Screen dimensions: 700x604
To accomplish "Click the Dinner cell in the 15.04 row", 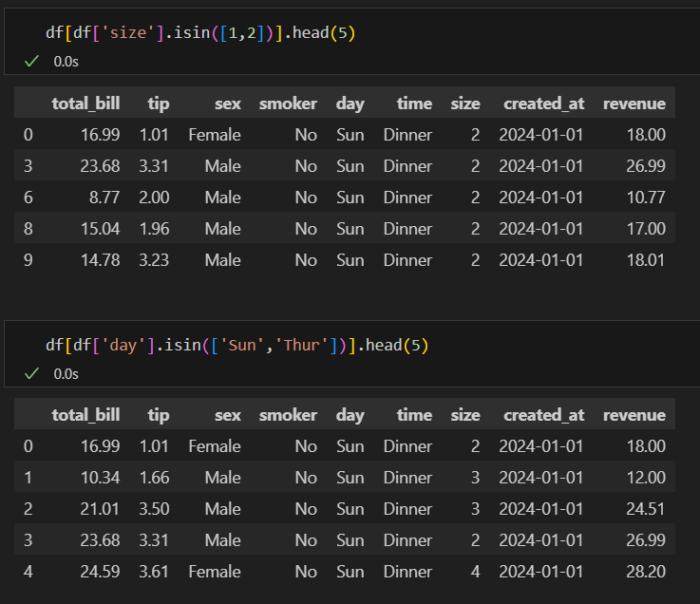I will [407, 229].
